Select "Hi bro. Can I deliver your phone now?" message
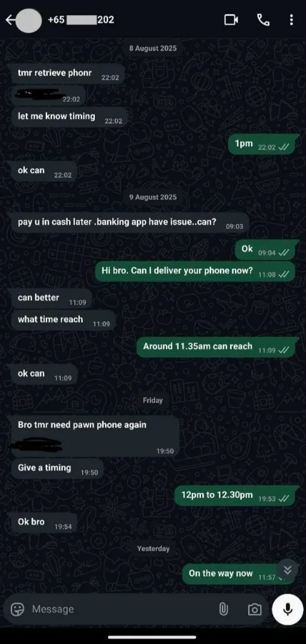The height and width of the screenshot is (644, 306). click(195, 272)
